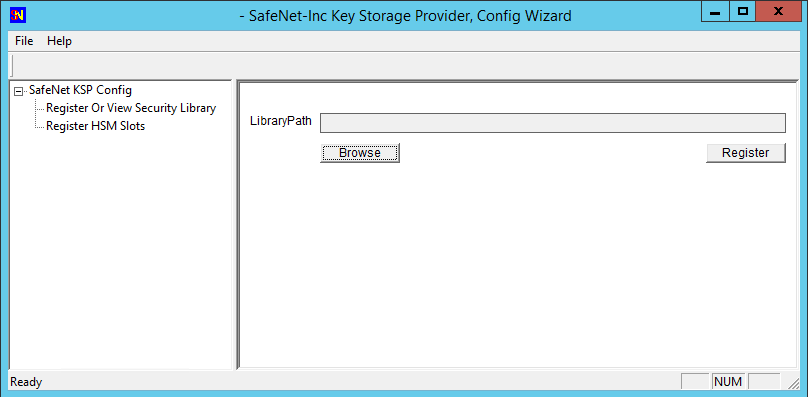The height and width of the screenshot is (397, 808).
Task: Click the splitter between tree and form panes
Action: [234, 225]
